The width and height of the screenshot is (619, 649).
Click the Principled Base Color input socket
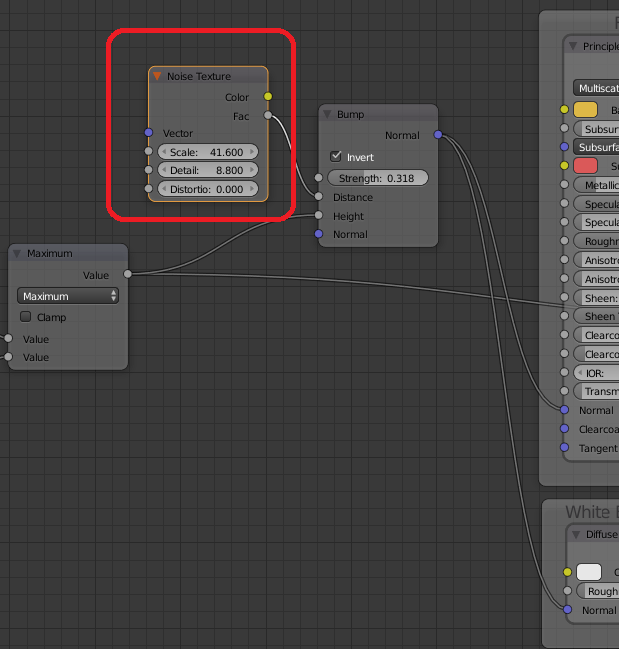564,109
